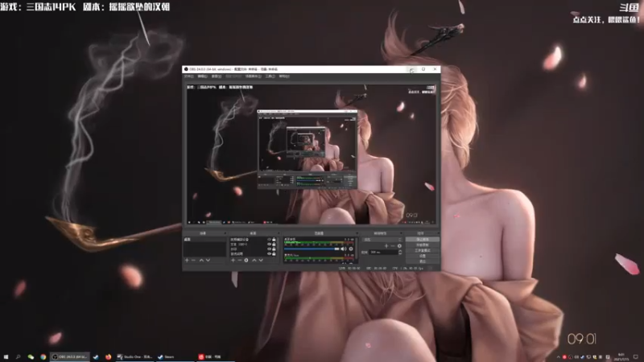Move selected source down in Sources panel

tap(261, 260)
